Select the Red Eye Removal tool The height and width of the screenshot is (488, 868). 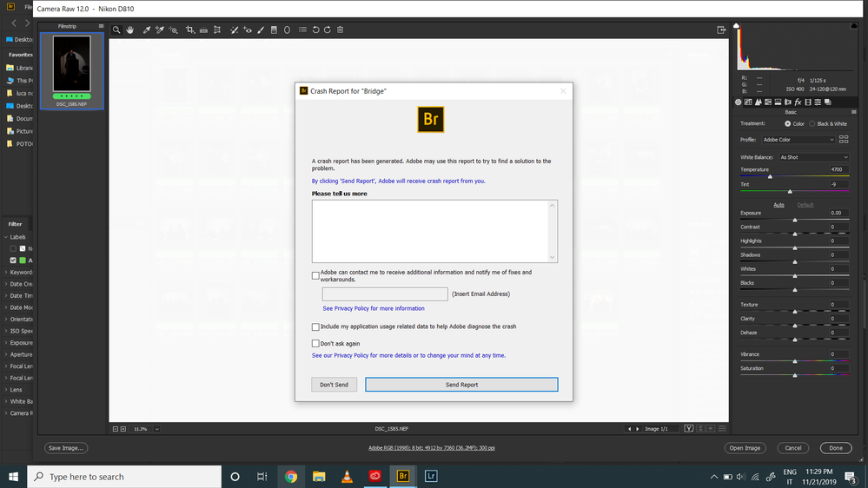click(x=248, y=30)
